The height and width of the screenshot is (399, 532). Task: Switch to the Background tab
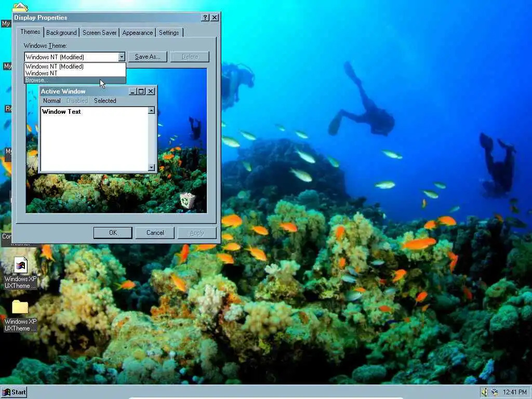[x=61, y=33]
